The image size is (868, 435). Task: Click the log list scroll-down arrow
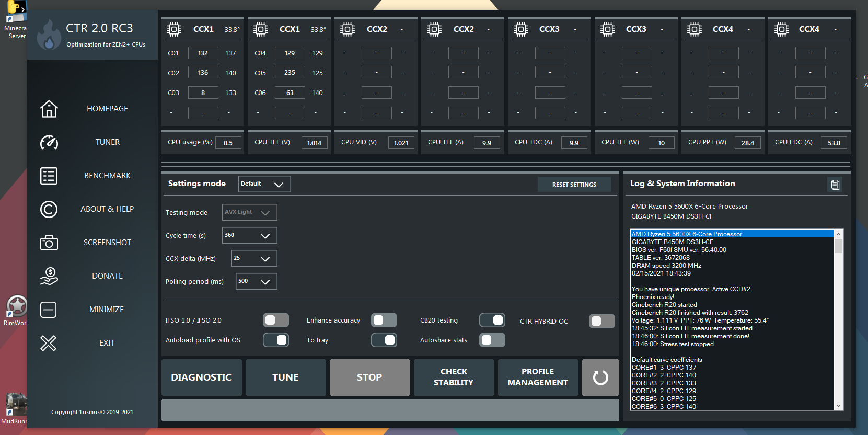[839, 406]
